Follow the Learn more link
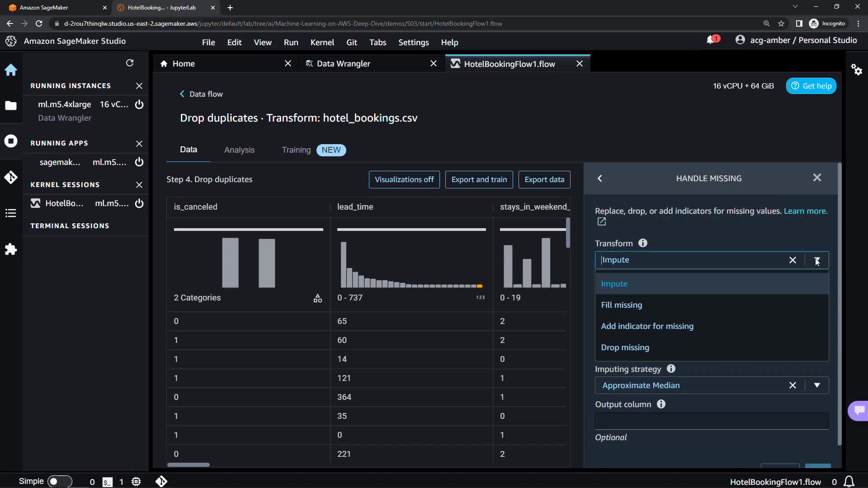This screenshot has width=868, height=488. [805, 211]
